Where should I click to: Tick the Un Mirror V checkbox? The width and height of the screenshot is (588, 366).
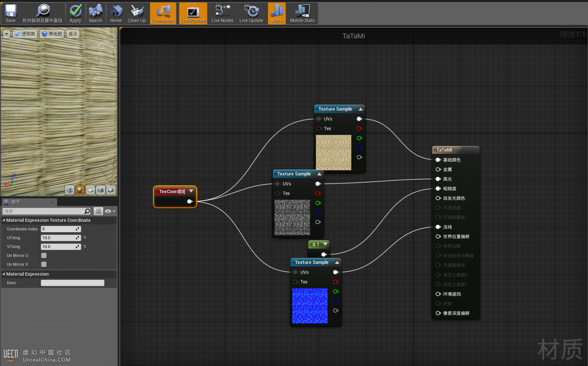point(44,264)
